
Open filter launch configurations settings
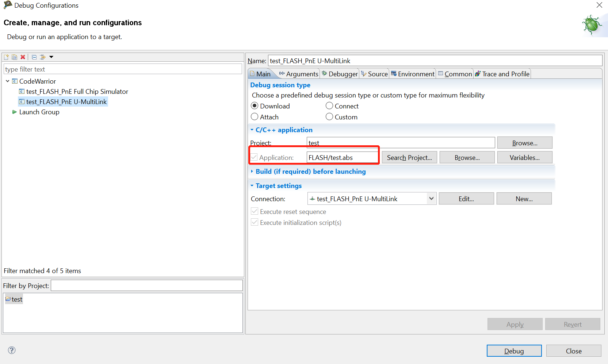click(x=43, y=57)
